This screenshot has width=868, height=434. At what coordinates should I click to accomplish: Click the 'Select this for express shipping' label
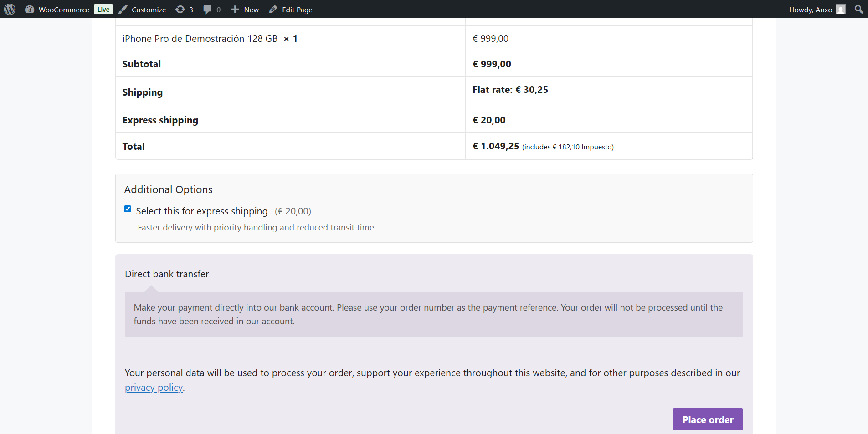point(203,211)
